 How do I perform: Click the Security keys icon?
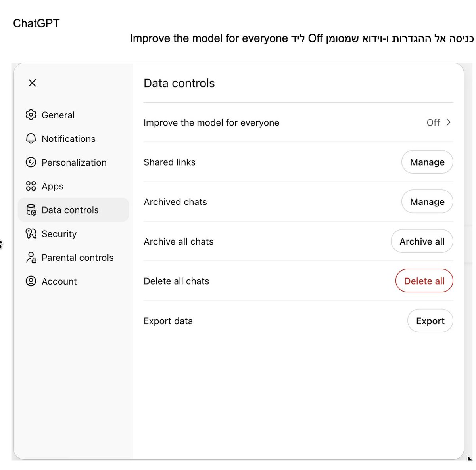[x=31, y=234]
